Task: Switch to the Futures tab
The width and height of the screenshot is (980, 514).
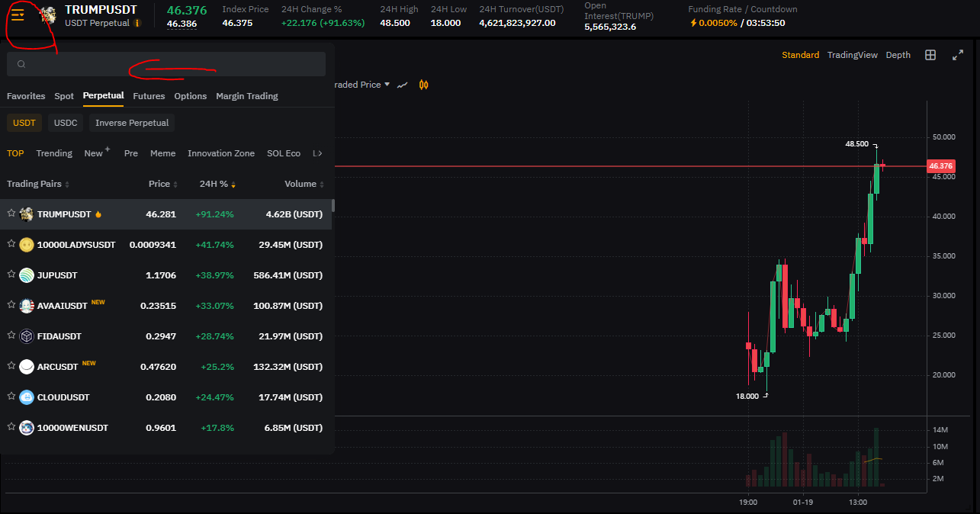Action: (149, 96)
